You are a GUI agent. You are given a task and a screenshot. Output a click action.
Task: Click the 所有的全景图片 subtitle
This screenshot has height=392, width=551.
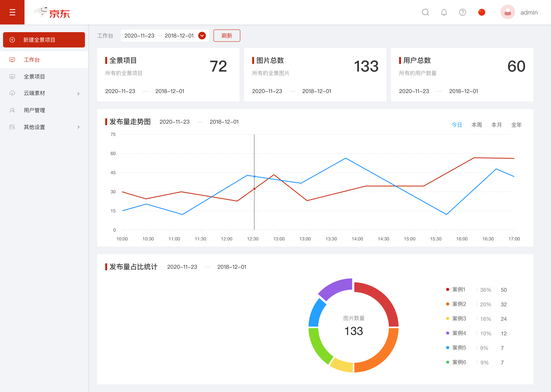271,73
